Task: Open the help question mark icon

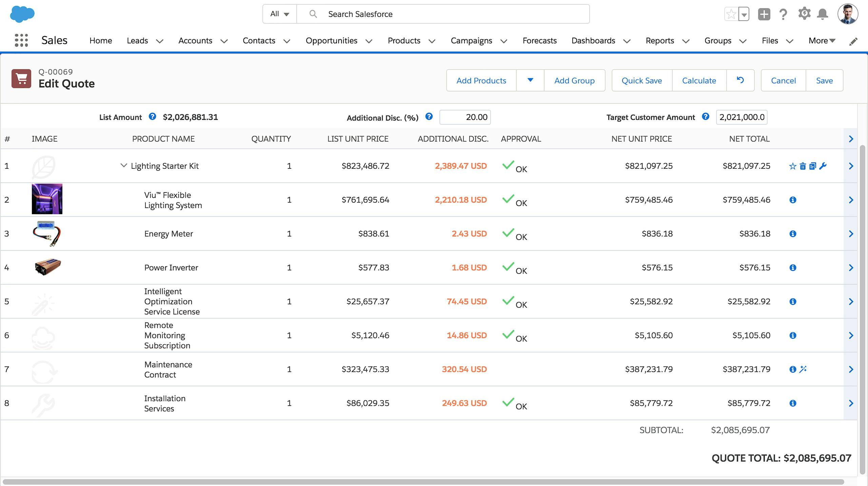Action: pyautogui.click(x=783, y=14)
